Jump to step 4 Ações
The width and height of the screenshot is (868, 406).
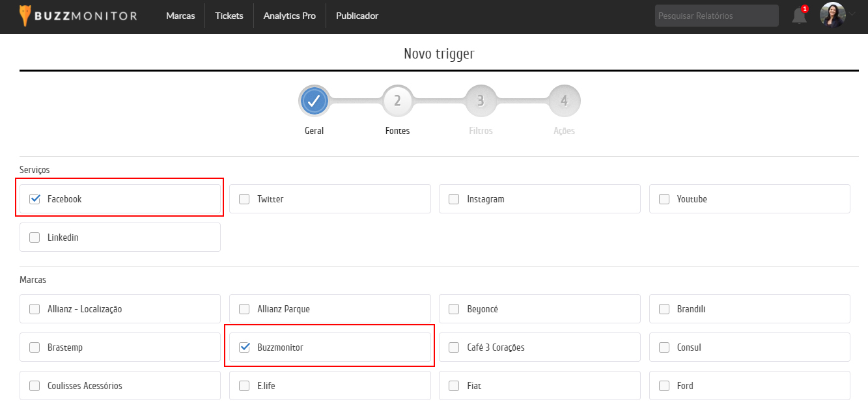click(x=564, y=101)
